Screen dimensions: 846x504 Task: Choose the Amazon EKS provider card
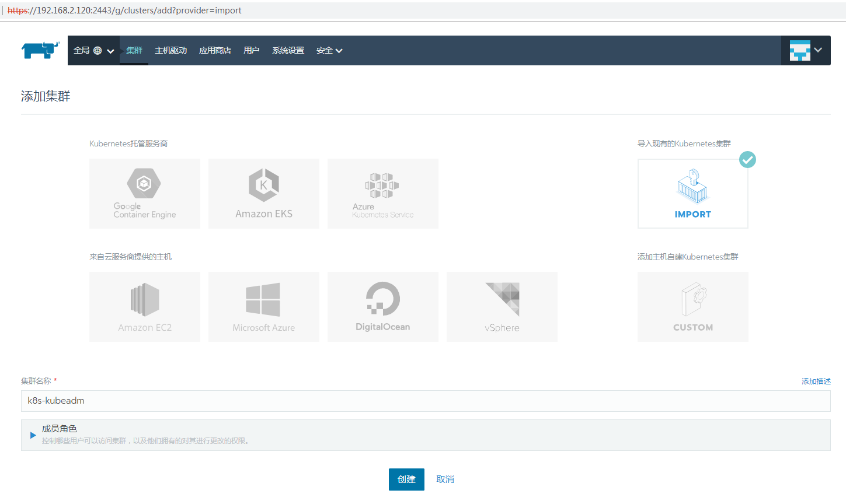coord(264,194)
